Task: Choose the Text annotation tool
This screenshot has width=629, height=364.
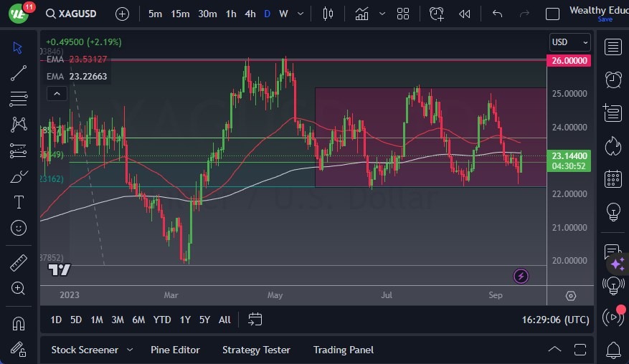Action: click(19, 203)
